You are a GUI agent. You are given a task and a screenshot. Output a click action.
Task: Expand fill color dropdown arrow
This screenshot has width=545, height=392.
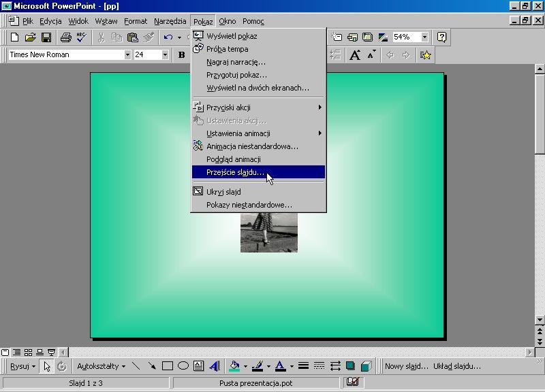coord(245,366)
